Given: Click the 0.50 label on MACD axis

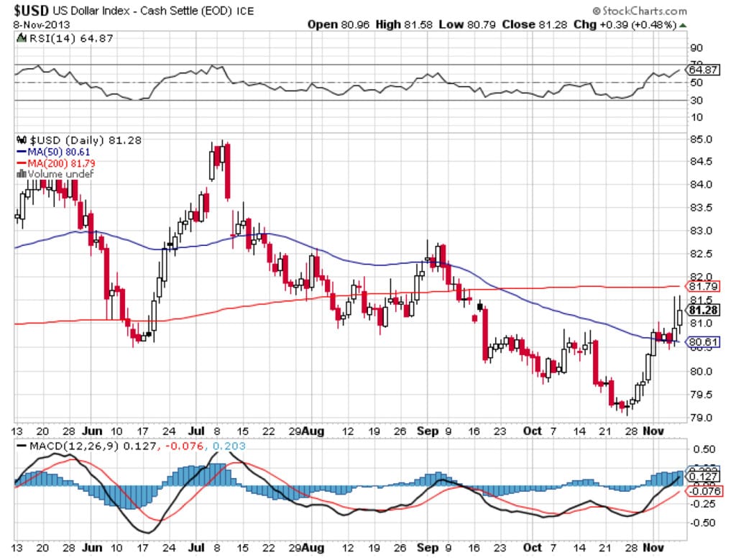Looking at the screenshot, I should point(704,449).
